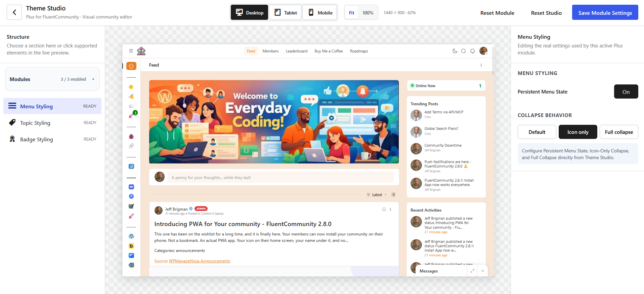Open search in the preview header
644x294 pixels.
point(463,51)
